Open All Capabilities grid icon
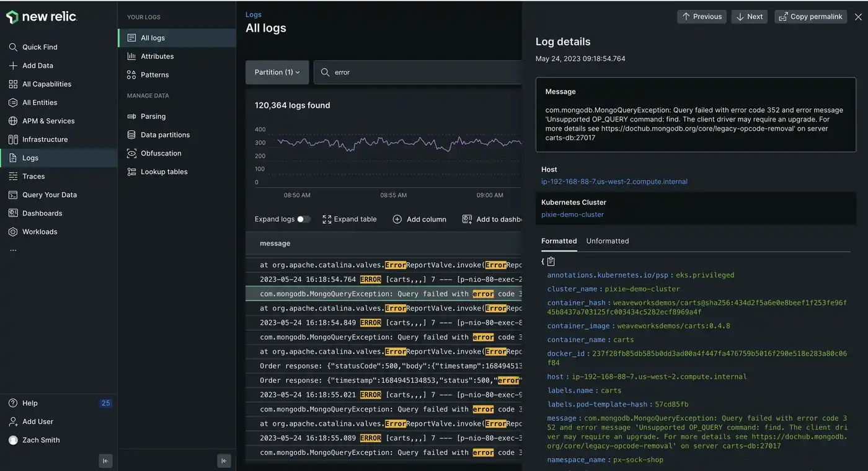 pos(13,84)
